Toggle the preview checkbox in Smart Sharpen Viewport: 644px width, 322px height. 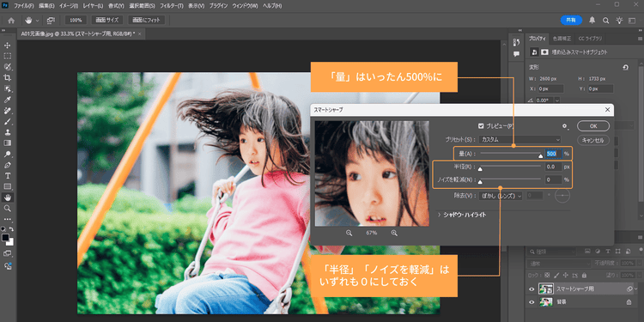pyautogui.click(x=481, y=126)
